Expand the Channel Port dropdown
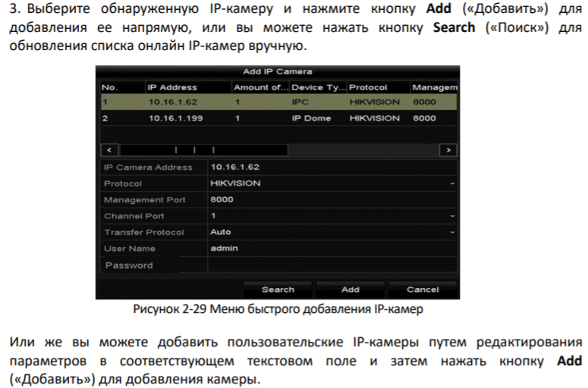This screenshot has height=388, width=588. (x=332, y=216)
